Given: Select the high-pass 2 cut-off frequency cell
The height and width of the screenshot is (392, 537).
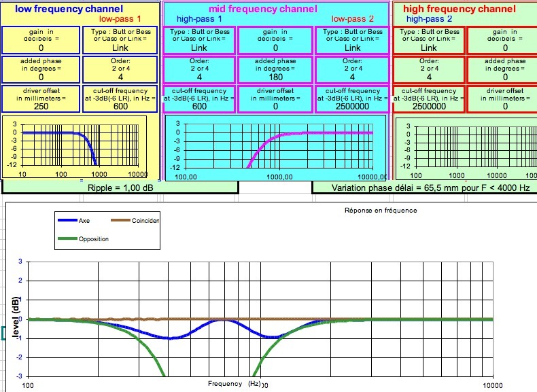Looking at the screenshot, I should point(429,99).
